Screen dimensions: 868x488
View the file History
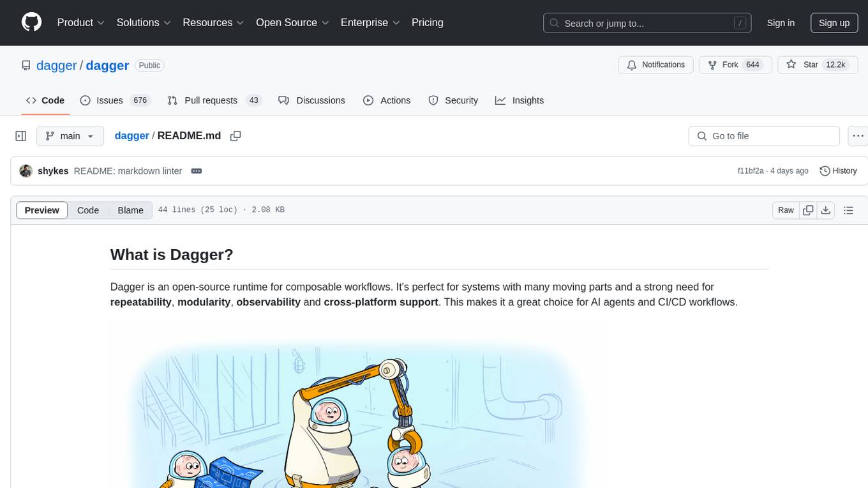[838, 171]
